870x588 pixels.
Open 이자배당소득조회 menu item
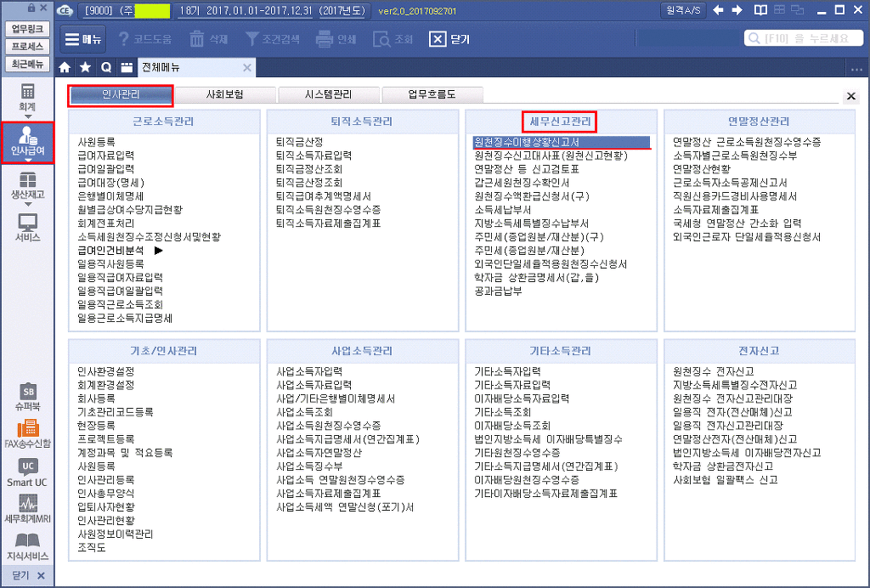coord(512,426)
